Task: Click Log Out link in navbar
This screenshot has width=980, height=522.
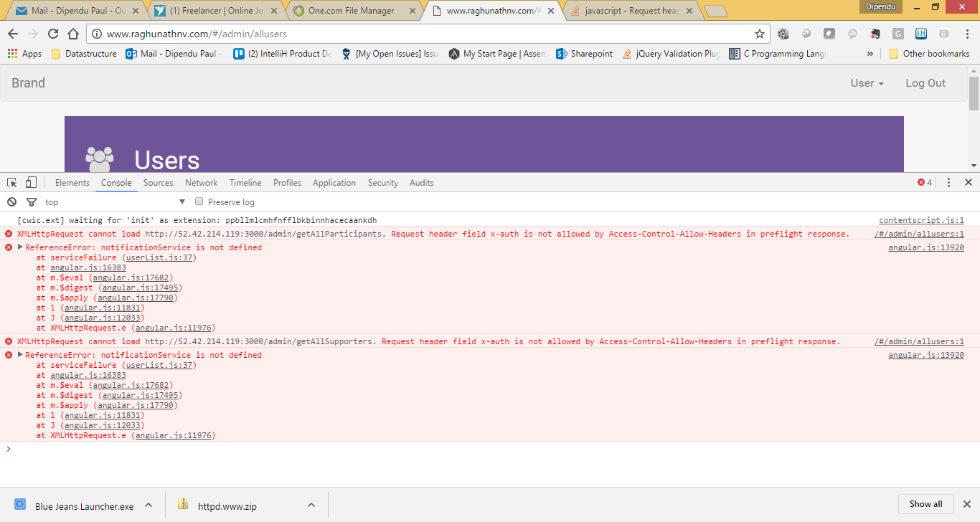Action: click(925, 83)
